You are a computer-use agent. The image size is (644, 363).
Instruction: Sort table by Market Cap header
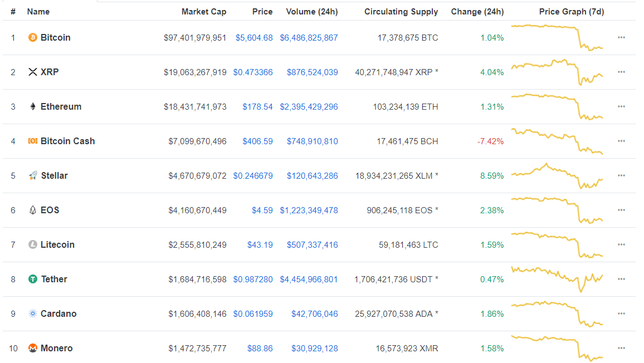(x=204, y=12)
